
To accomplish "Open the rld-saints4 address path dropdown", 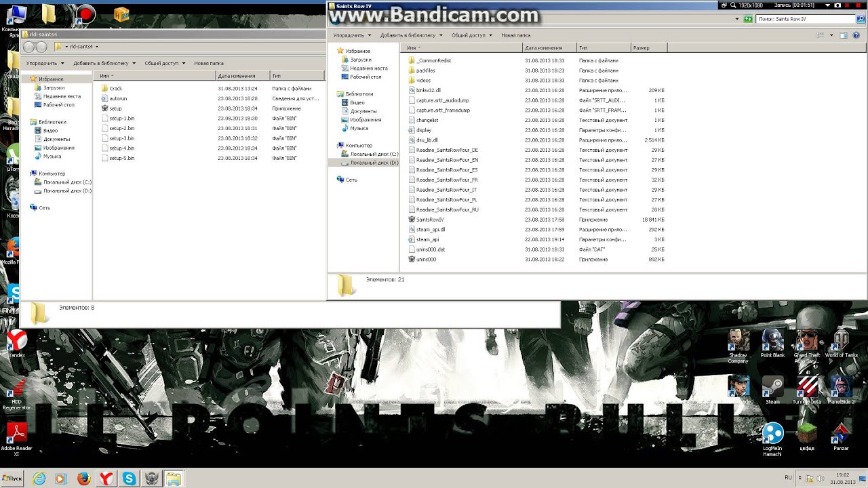I will pyautogui.click(x=97, y=47).
